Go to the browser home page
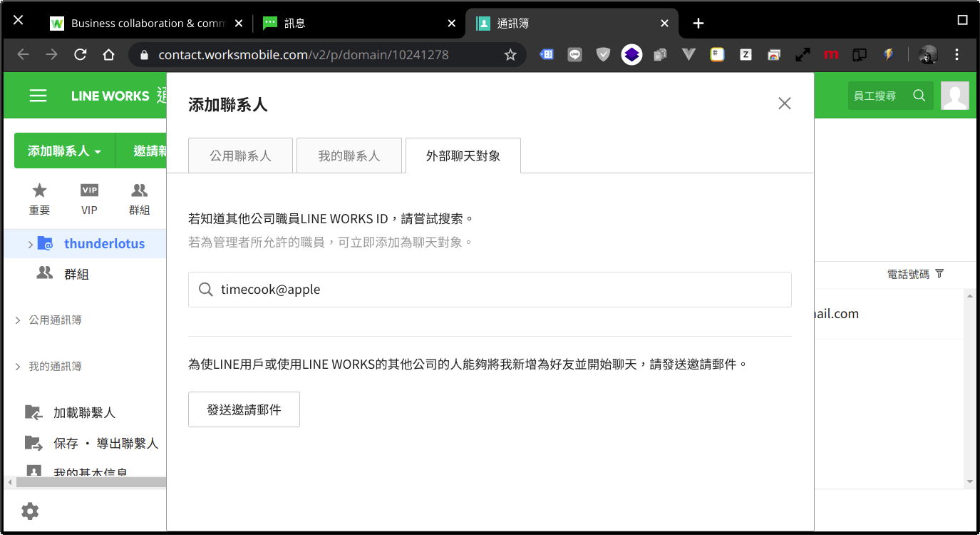The width and height of the screenshot is (980, 535). [x=108, y=55]
